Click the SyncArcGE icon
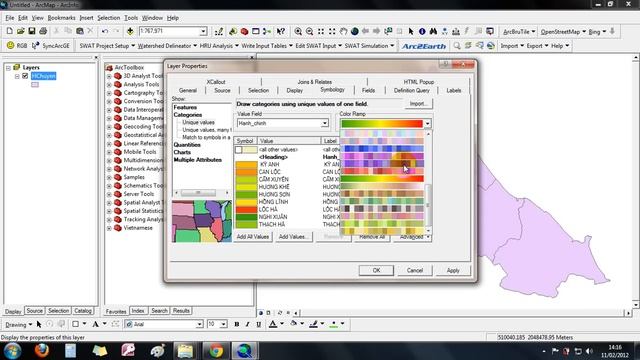The width and height of the screenshot is (640, 360). tap(36, 46)
